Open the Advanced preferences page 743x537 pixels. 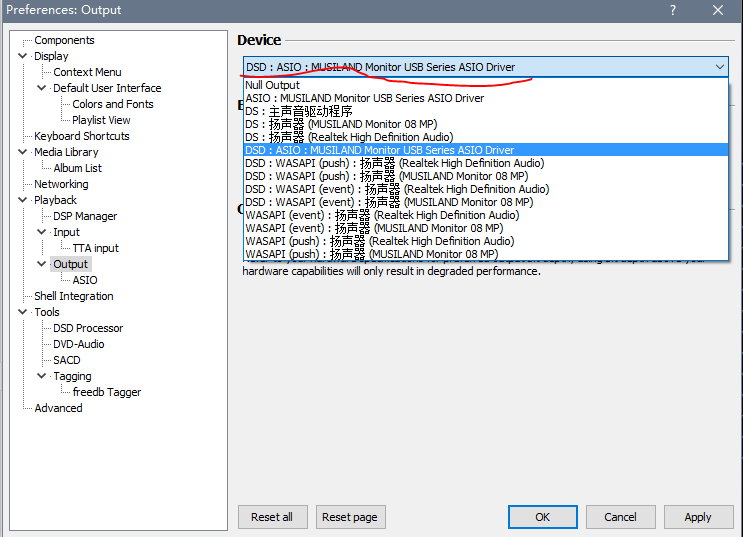(x=58, y=408)
